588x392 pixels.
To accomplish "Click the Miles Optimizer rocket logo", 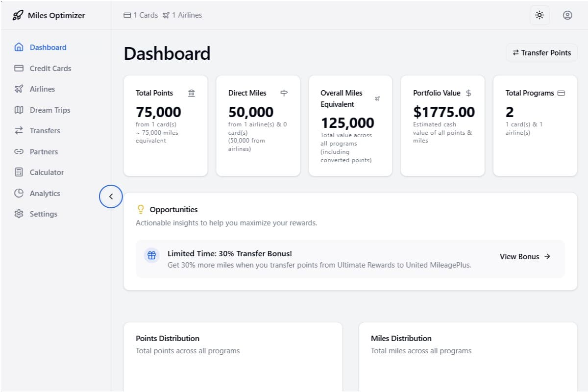I will pos(18,15).
